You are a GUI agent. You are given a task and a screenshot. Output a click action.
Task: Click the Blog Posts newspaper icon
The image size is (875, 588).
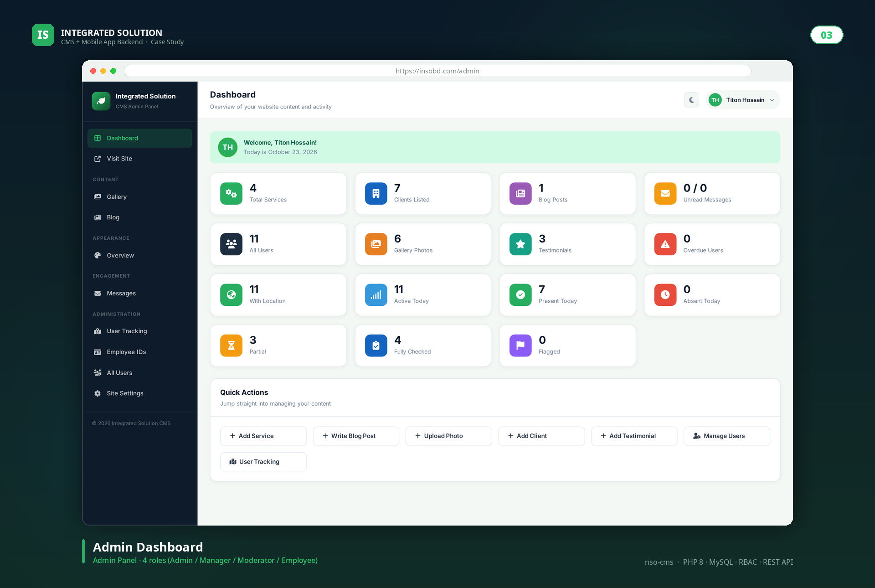(520, 194)
